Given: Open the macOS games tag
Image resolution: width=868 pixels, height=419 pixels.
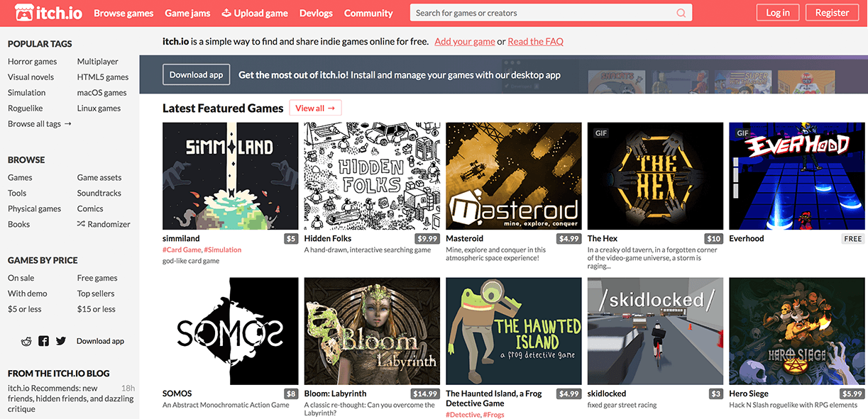Looking at the screenshot, I should 101,93.
